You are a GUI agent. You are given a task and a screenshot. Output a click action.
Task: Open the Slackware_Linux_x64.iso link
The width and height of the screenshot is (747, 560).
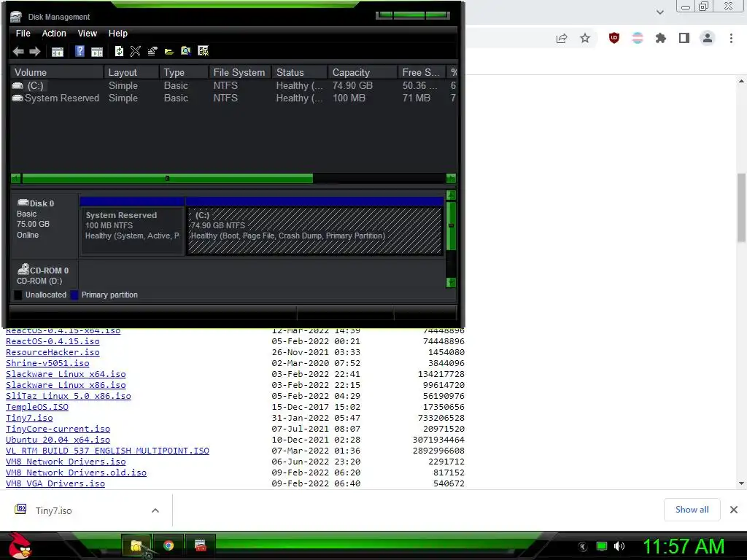[66, 374]
